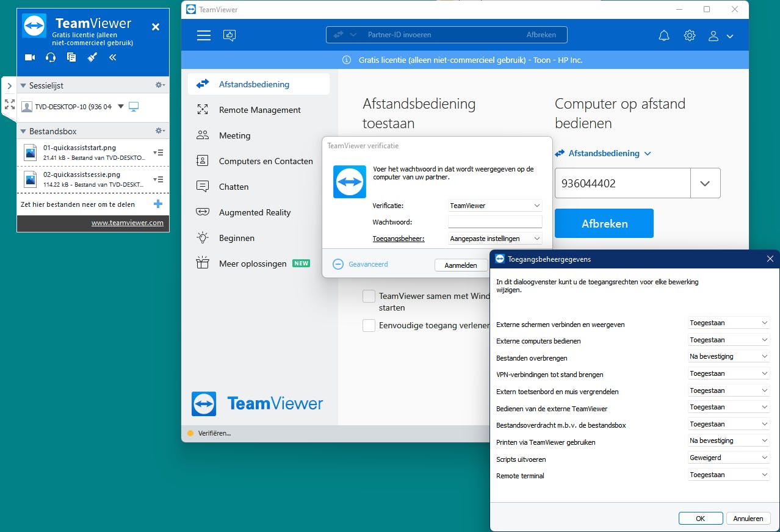
Task: Collapse the Sessielijst section
Action: tap(23, 86)
